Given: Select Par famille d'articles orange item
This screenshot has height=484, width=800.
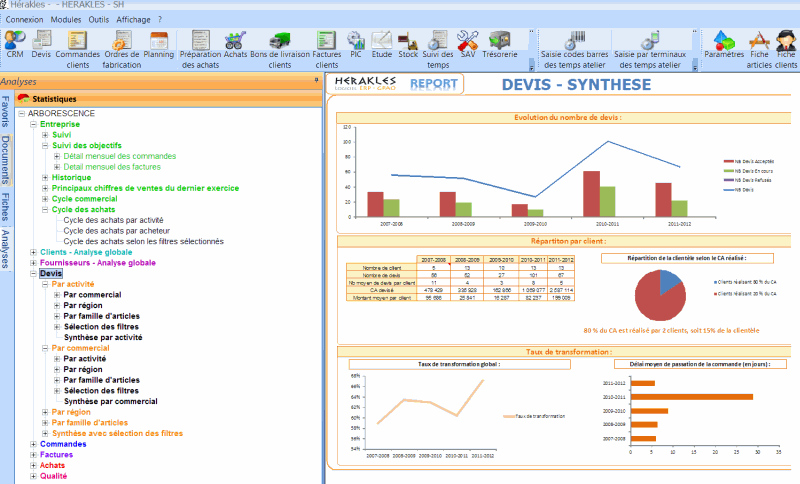Looking at the screenshot, I should point(90,422).
